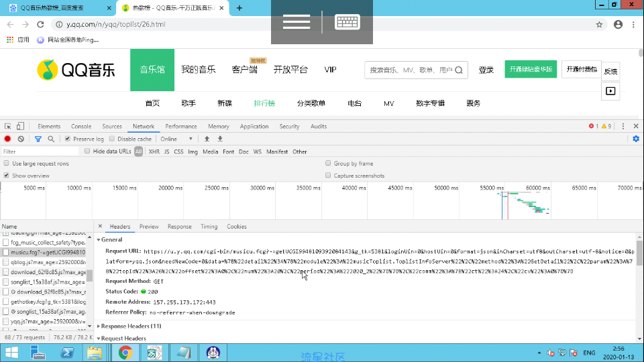Screen dimensions: 644x362
Task: Go to 排行榜 in site navigation
Action: [x=264, y=103]
